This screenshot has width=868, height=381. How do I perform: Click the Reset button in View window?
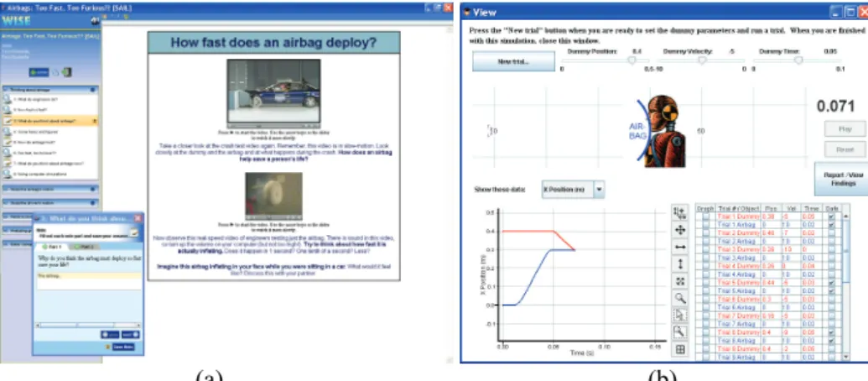(845, 149)
